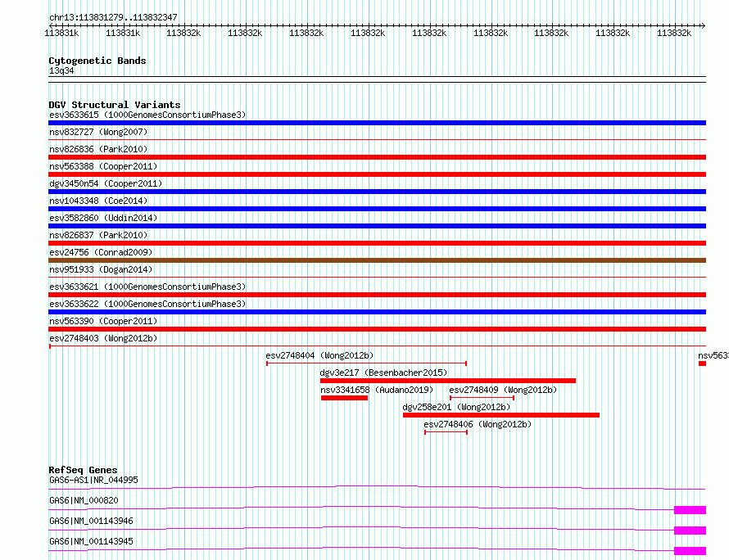729x560 pixels.
Task: Open dgv3e217 (Besenbacher2015) label
Action: click(383, 373)
